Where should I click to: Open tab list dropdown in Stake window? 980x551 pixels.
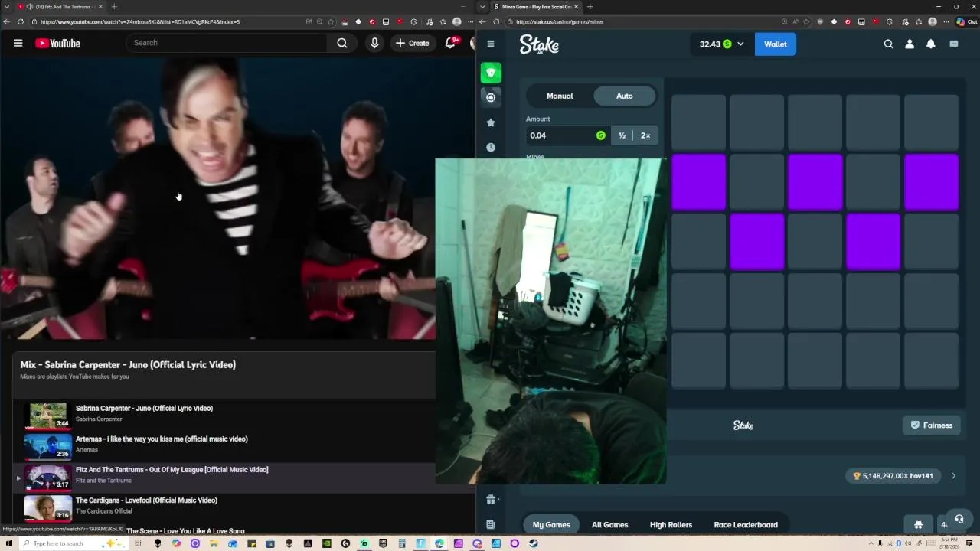point(483,6)
